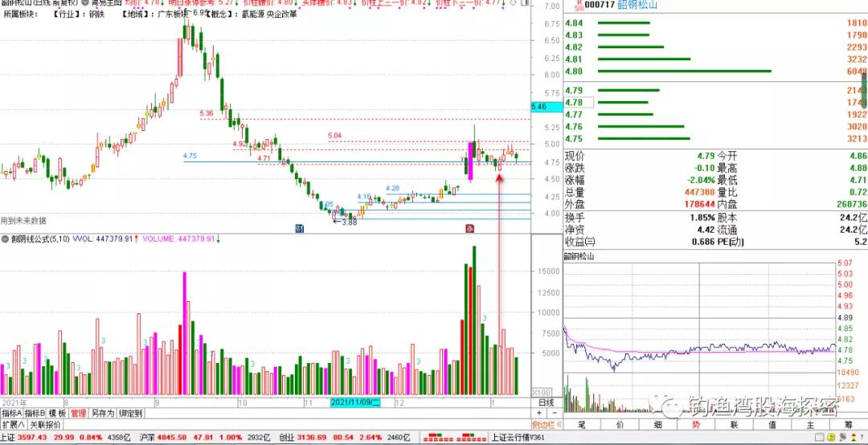Click the 关联报价 button

tap(45, 425)
